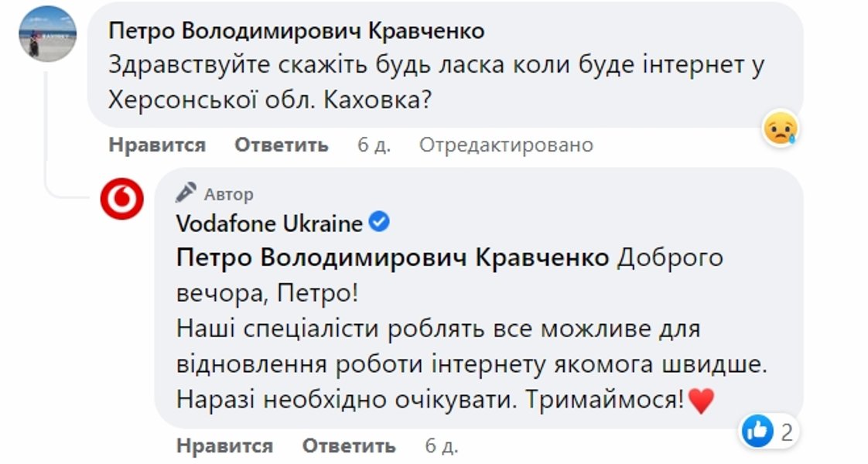Like Vodafone's reply with Нравится

click(x=224, y=446)
